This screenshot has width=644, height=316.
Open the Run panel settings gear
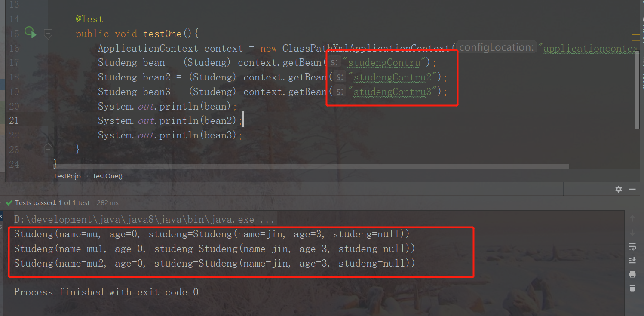coord(619,189)
